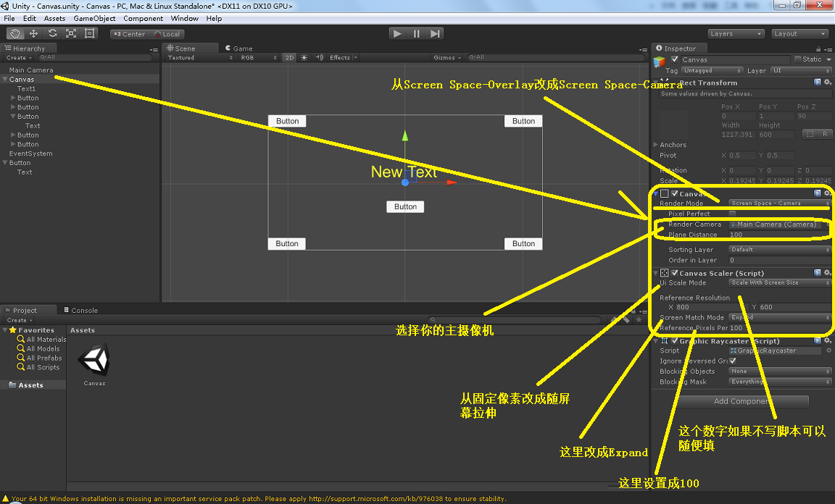Open Sorting Layer dropdown
The image size is (835, 504).
tap(780, 250)
